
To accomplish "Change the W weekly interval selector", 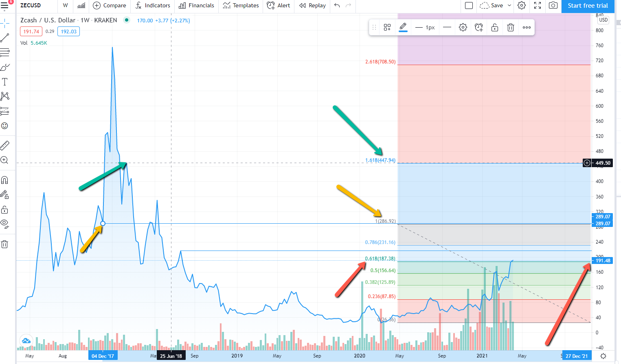I will [65, 6].
